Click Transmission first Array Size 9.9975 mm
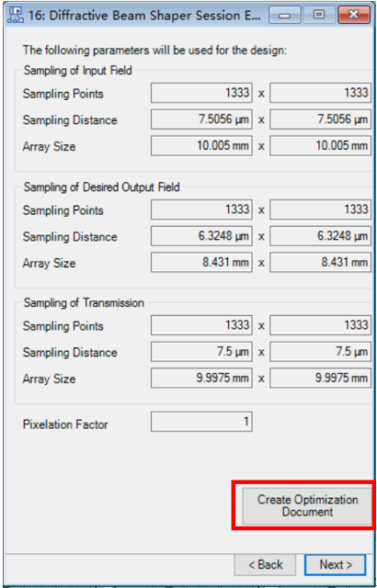The image size is (377, 588). click(201, 378)
